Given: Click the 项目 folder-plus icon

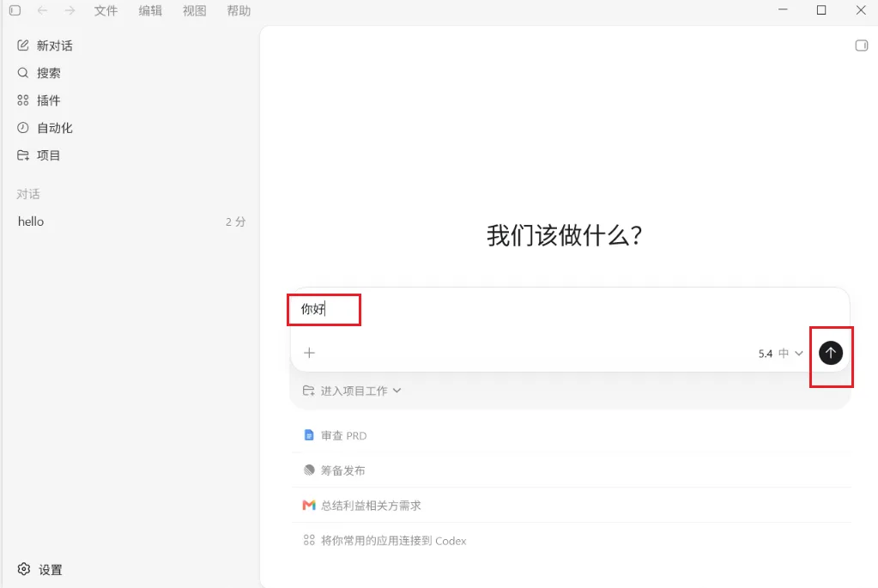Looking at the screenshot, I should [23, 155].
